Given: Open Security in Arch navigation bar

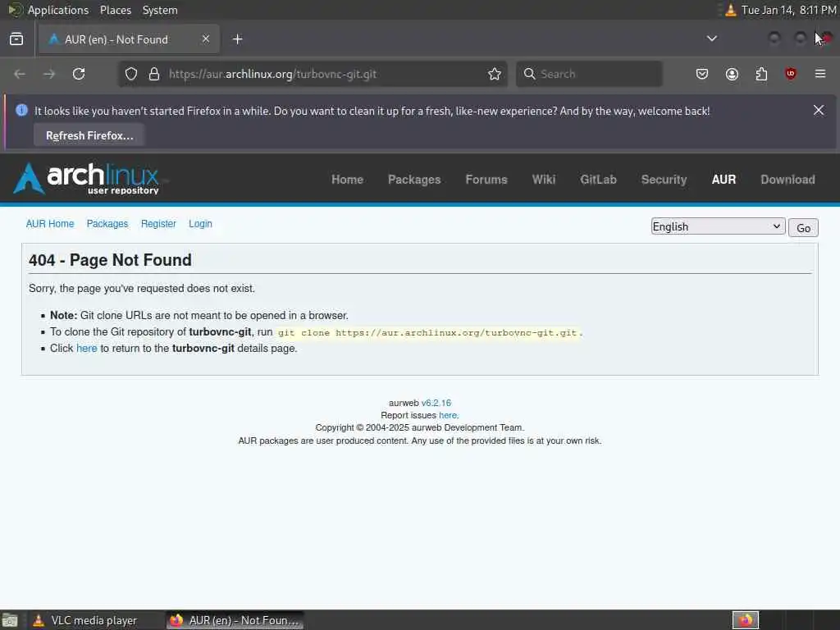Looking at the screenshot, I should coord(664,180).
